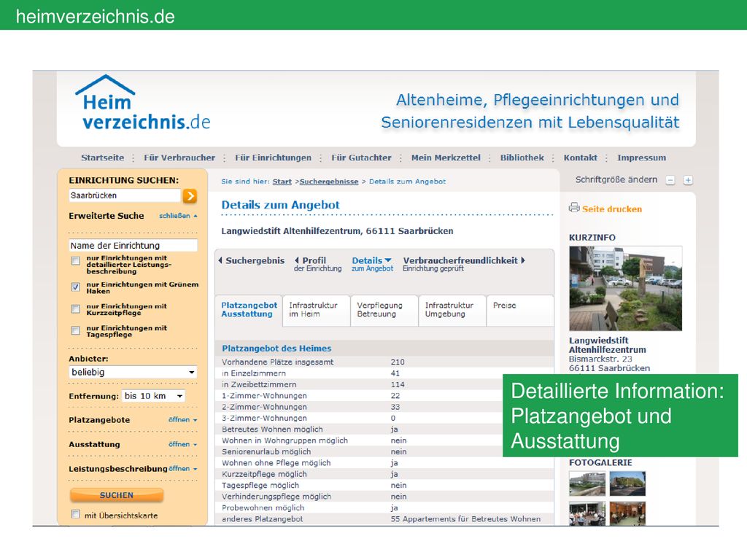This screenshot has width=747, height=560.
Task: Click the Name der Einrichtung field
Action: 133,245
